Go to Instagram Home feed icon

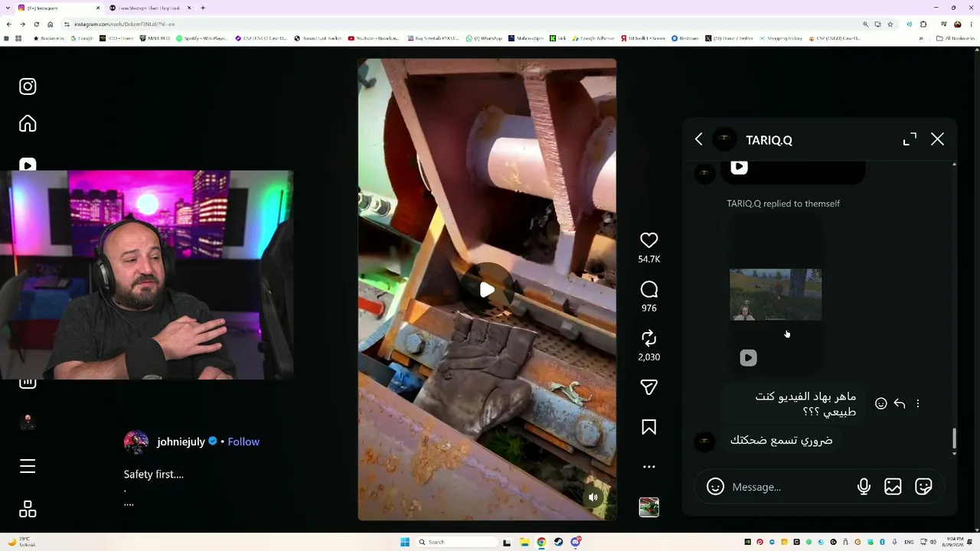tap(28, 124)
